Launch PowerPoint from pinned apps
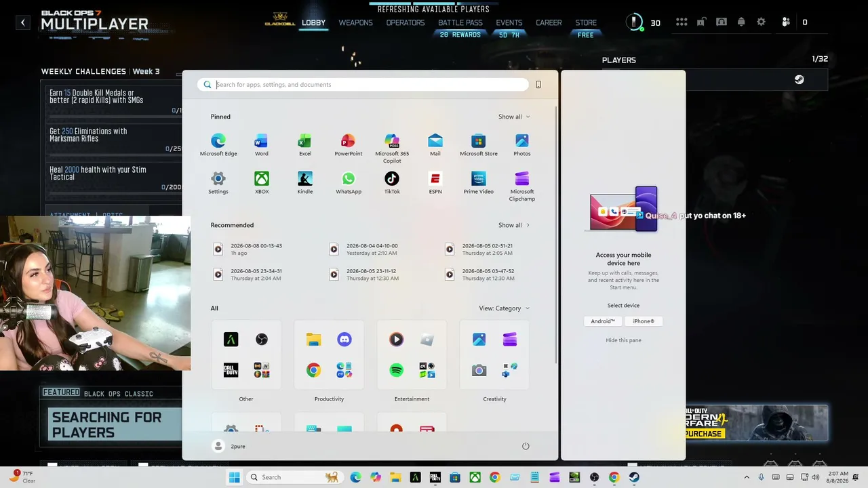The image size is (868, 488). click(348, 144)
